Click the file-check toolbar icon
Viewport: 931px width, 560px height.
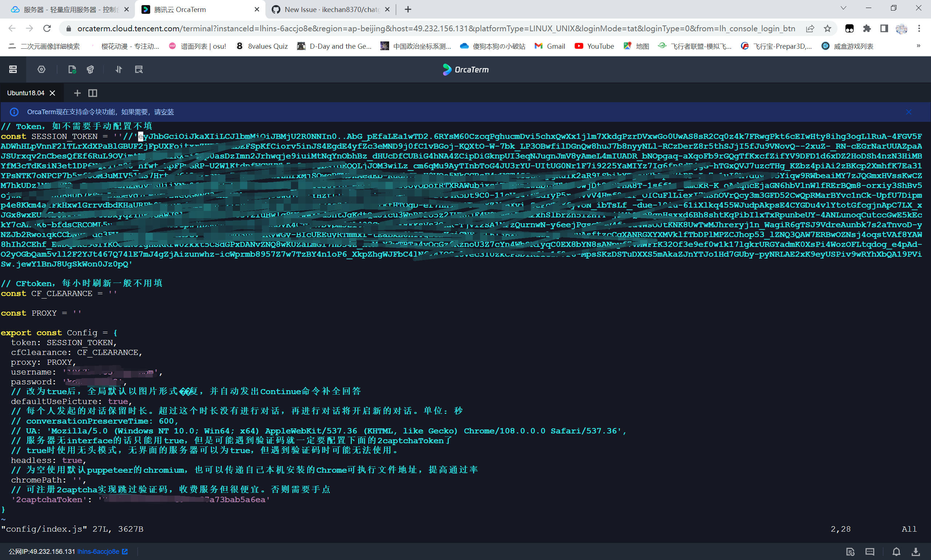click(72, 69)
